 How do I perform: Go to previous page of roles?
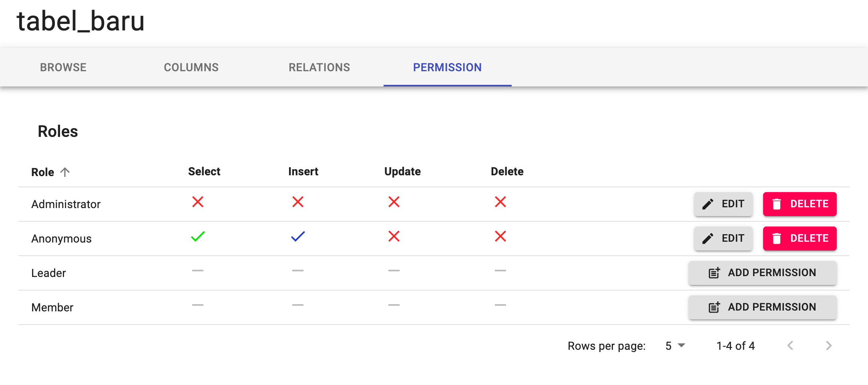(790, 346)
